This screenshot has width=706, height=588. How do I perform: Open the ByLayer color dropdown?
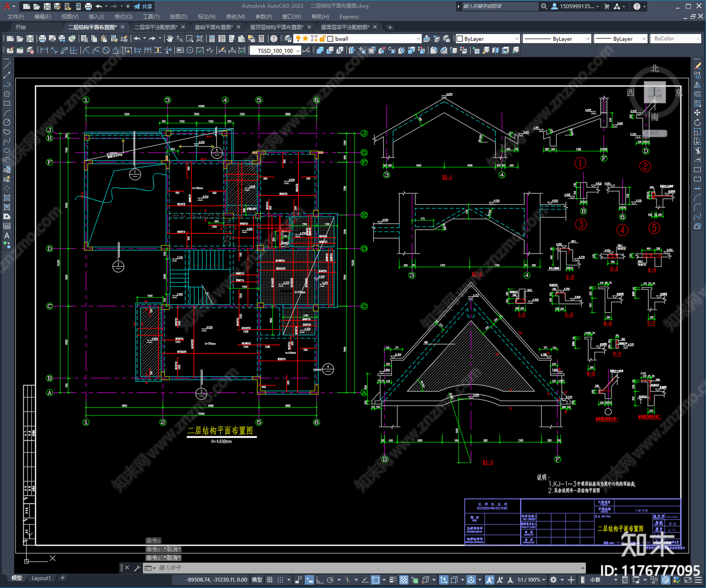point(517,39)
